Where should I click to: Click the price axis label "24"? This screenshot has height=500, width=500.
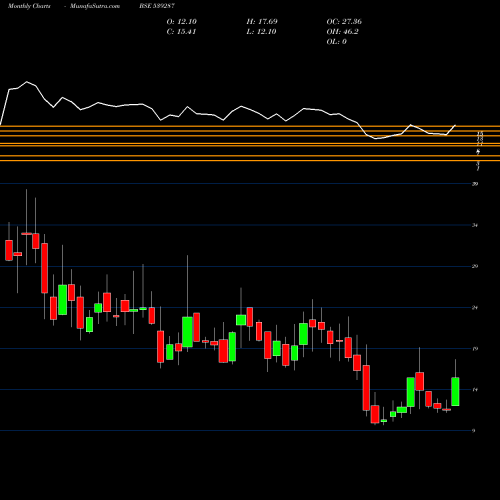[475, 307]
